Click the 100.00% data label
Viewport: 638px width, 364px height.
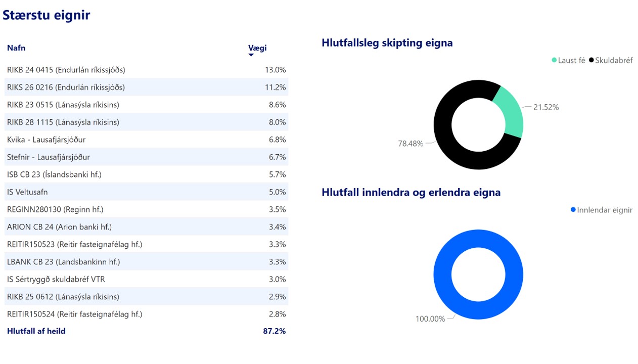(x=430, y=319)
